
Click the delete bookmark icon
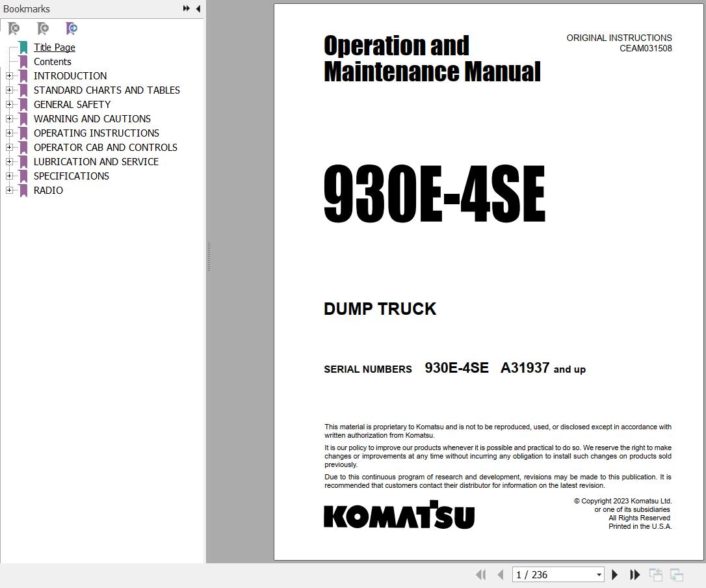(x=14, y=29)
